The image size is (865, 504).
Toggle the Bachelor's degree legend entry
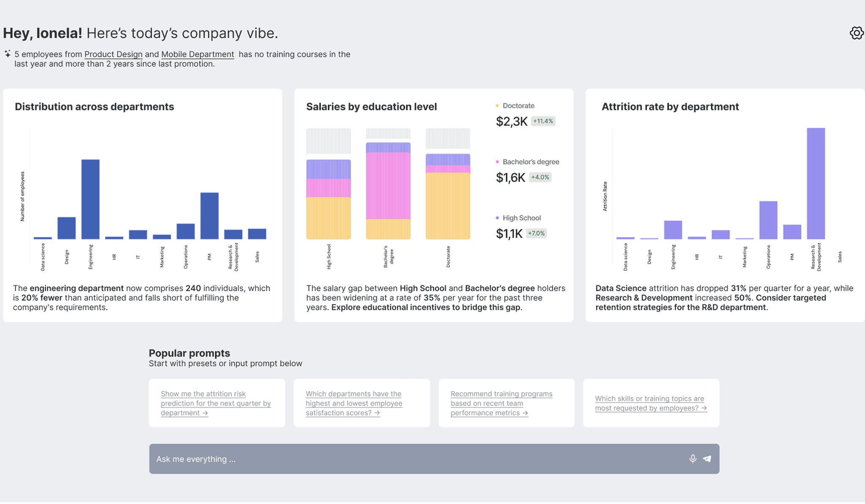(x=531, y=162)
